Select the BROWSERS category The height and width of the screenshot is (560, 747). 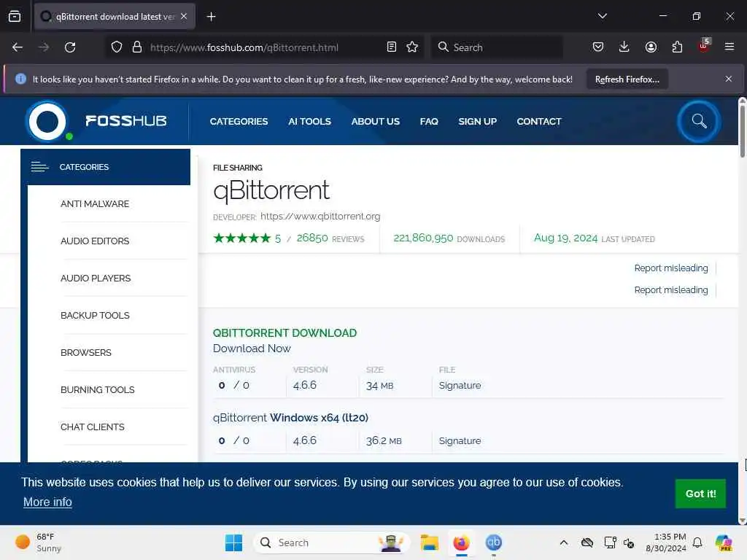pos(86,352)
